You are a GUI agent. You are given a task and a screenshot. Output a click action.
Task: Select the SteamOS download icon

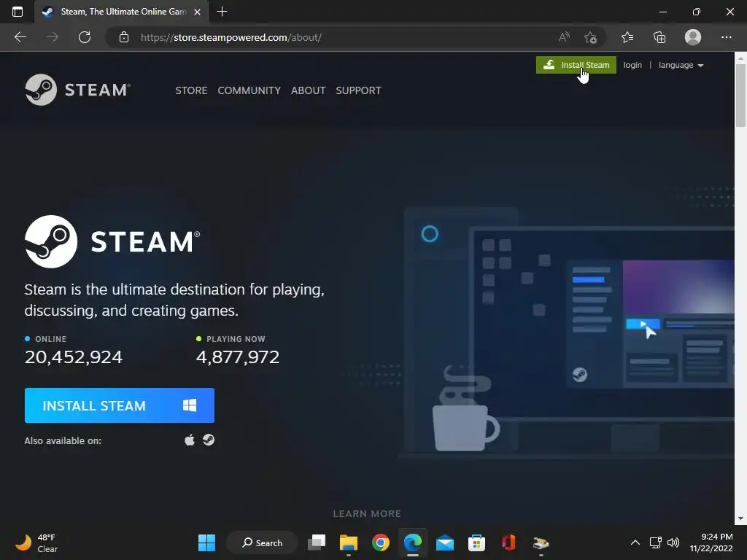click(x=209, y=440)
